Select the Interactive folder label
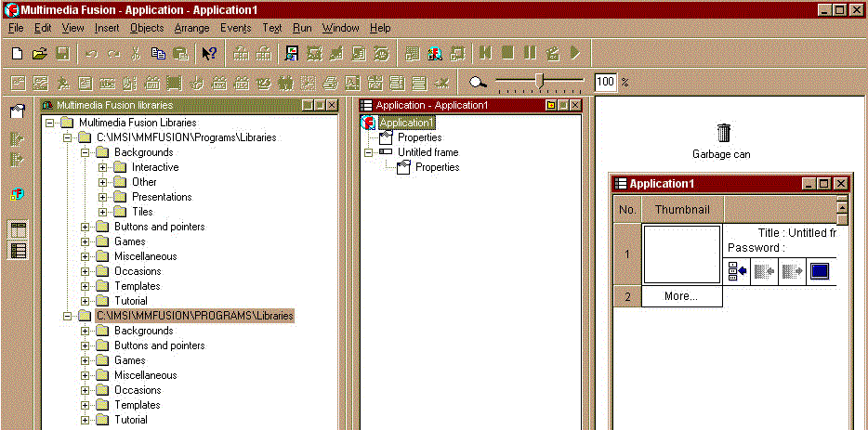The width and height of the screenshot is (868, 430). (x=155, y=167)
